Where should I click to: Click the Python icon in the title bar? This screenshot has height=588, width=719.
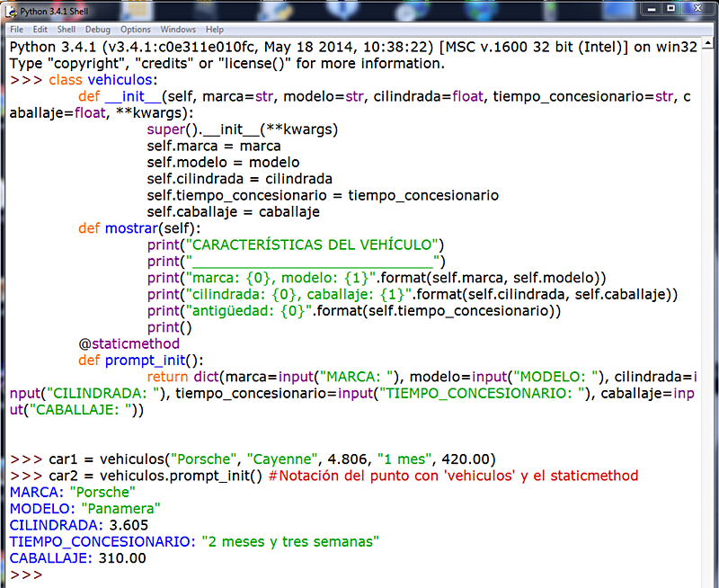click(x=11, y=11)
